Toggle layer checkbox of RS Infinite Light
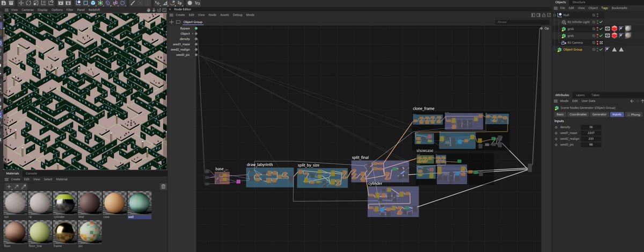This screenshot has height=252, width=644. (594, 21)
